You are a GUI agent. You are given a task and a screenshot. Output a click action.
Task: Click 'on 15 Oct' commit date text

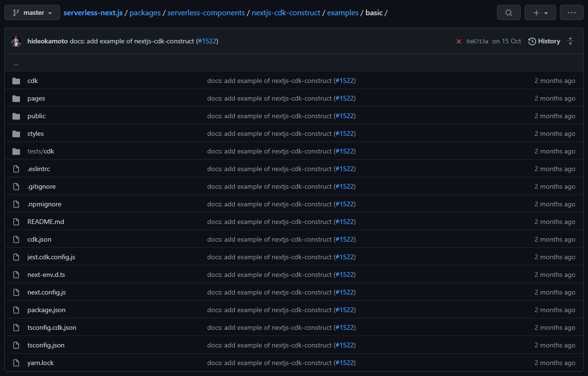point(507,41)
